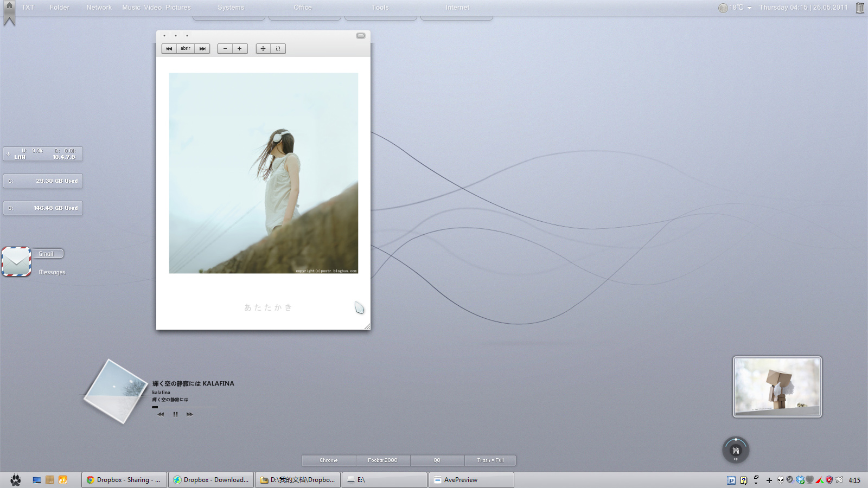Launch Chrome from bottom dock

point(329,460)
